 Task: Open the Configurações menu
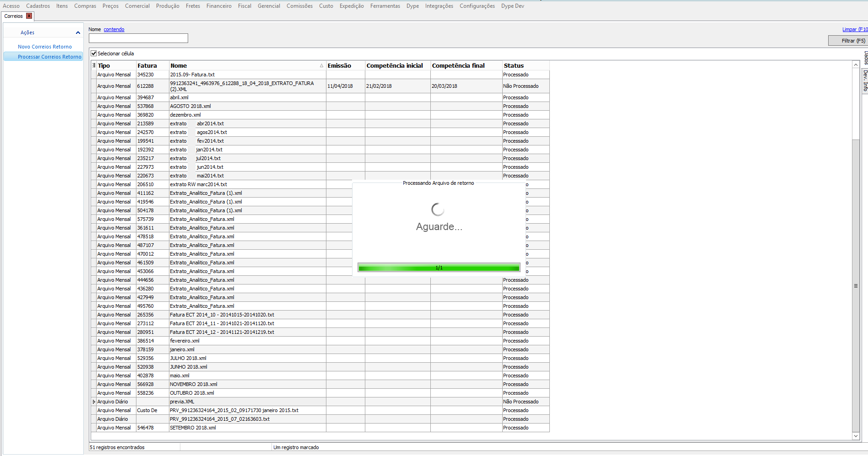477,6
